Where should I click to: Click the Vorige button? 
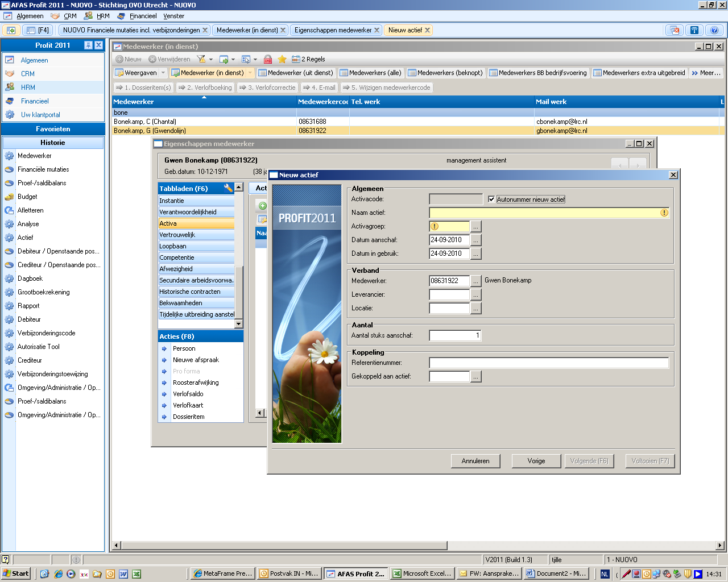[x=536, y=461]
